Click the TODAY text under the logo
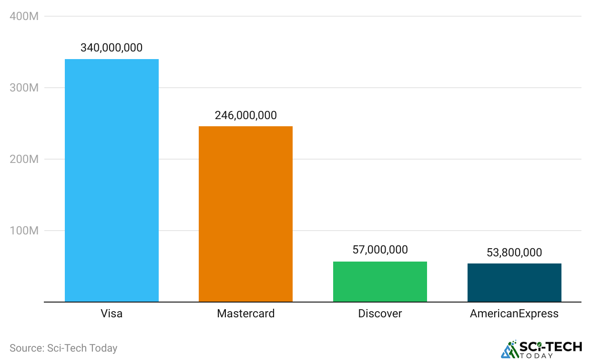591x364 pixels. tap(537, 356)
